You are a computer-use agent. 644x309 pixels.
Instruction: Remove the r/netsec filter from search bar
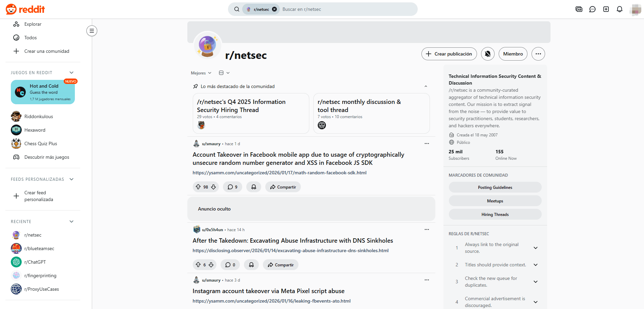[274, 9]
